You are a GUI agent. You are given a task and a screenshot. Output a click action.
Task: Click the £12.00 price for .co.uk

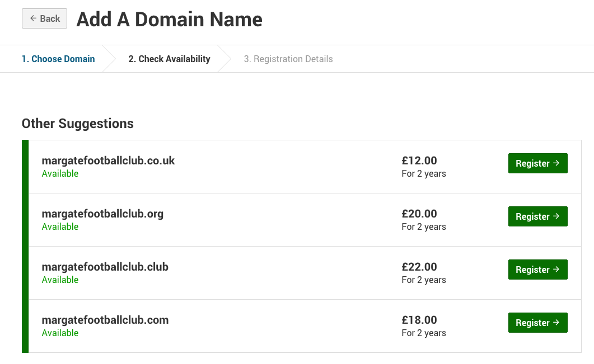(419, 161)
